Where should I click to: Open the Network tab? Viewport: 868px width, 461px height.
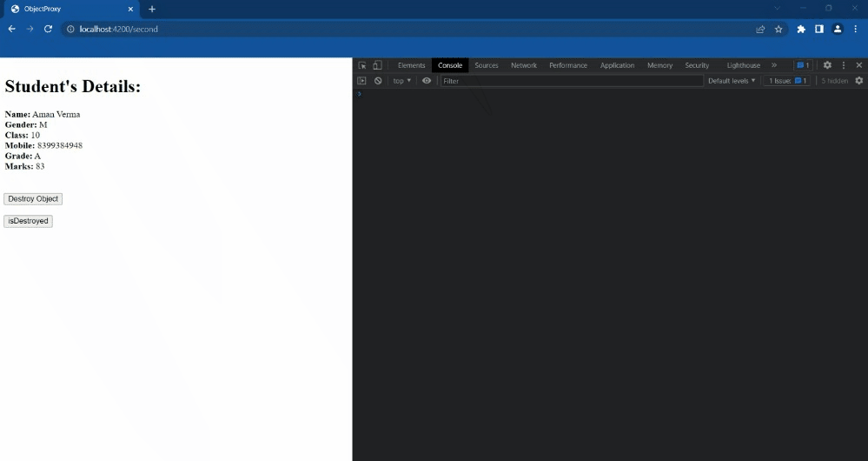click(524, 65)
